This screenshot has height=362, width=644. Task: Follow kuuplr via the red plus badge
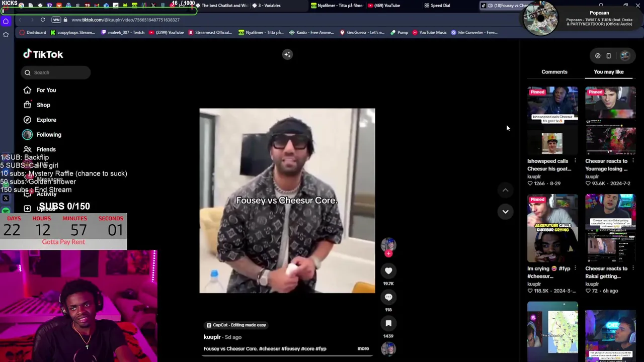[388, 254]
